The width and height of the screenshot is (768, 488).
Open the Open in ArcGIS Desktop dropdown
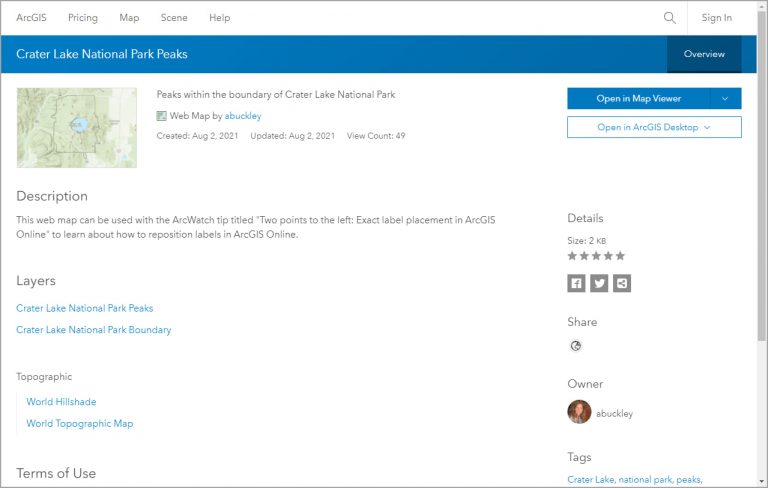[x=654, y=127]
